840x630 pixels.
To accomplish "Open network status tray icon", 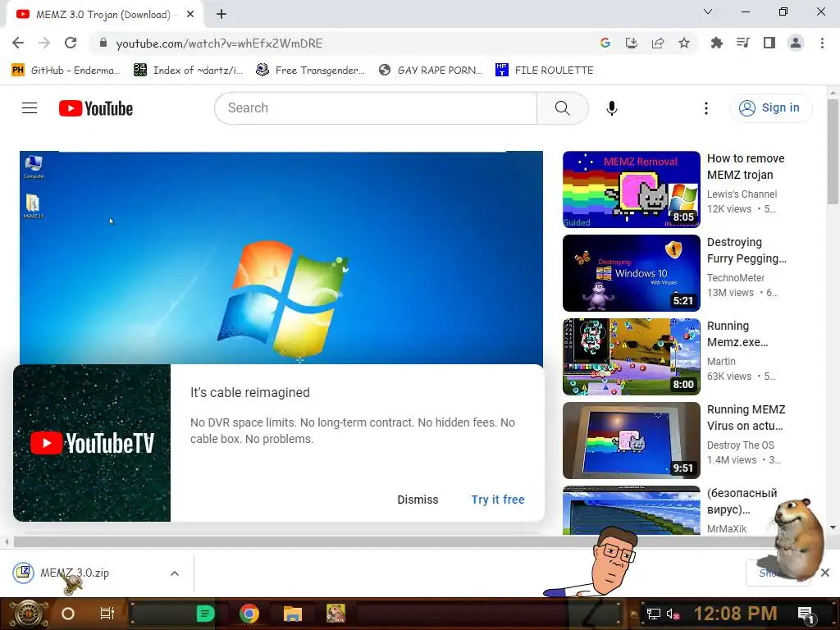I will [x=653, y=614].
